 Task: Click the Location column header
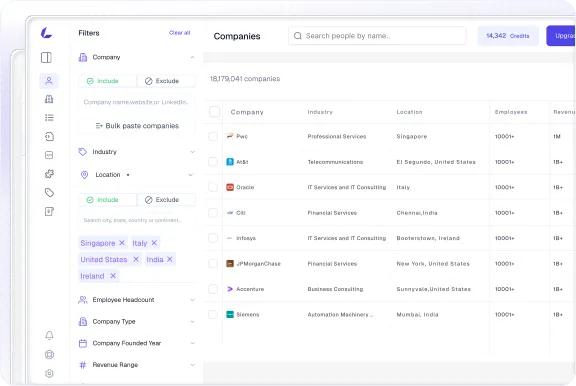point(409,112)
